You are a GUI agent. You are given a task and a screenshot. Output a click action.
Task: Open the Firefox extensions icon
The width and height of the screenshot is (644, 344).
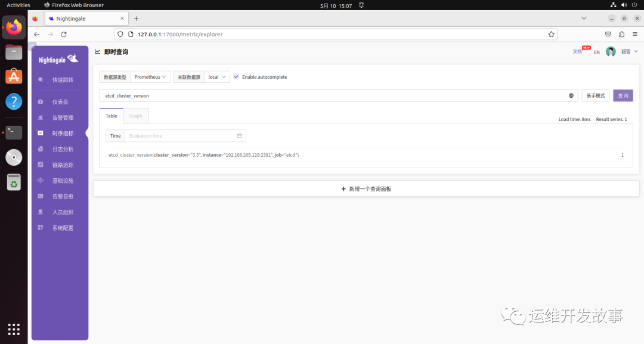pyautogui.click(x=621, y=35)
